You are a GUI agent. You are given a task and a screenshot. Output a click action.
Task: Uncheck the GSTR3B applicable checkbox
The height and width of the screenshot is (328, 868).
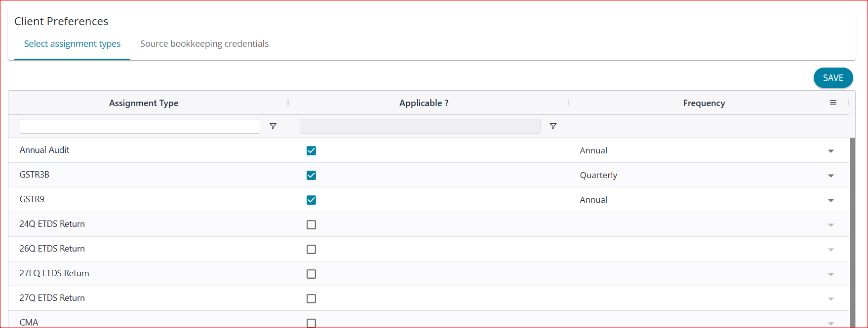coord(311,175)
